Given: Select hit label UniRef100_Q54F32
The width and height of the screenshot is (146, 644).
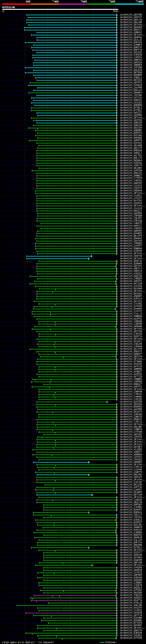Looking at the screenshot, I should (x=131, y=261).
